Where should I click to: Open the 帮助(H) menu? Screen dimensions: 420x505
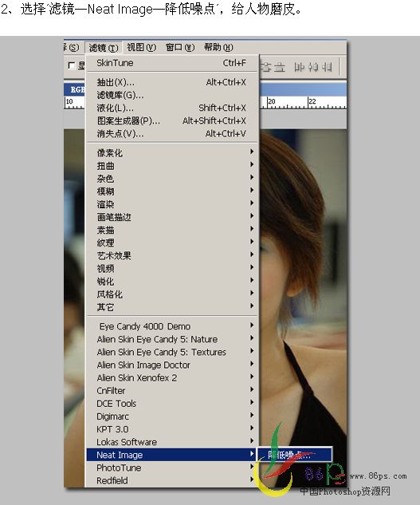click(218, 48)
